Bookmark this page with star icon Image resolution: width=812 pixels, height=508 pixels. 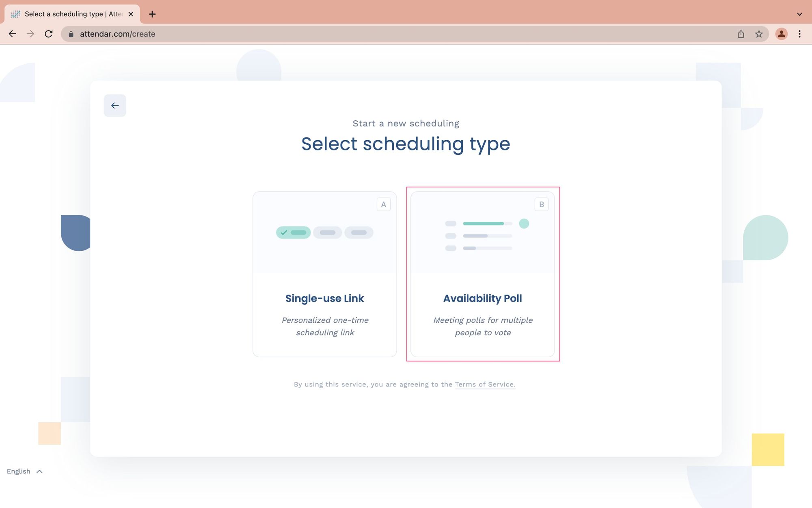(x=759, y=34)
